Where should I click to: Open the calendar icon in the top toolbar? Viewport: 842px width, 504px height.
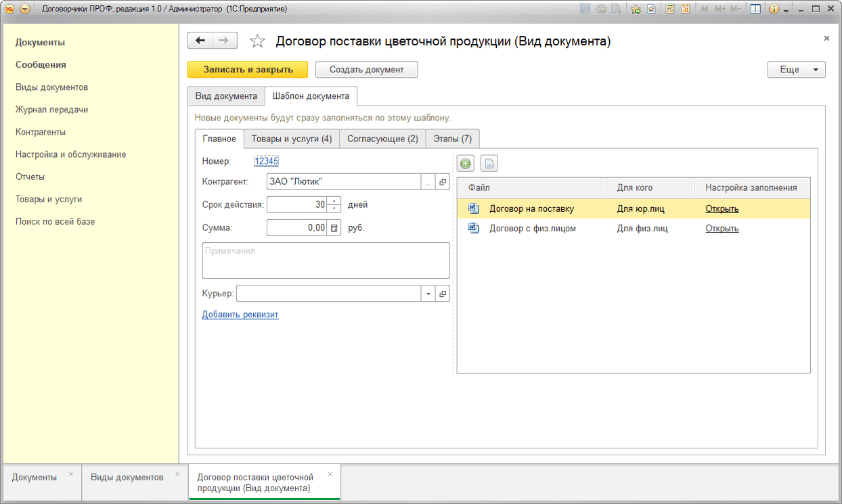[x=686, y=9]
